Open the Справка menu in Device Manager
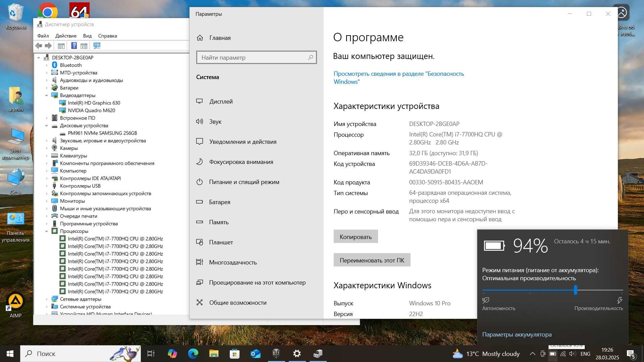The height and width of the screenshot is (362, 644). (107, 36)
